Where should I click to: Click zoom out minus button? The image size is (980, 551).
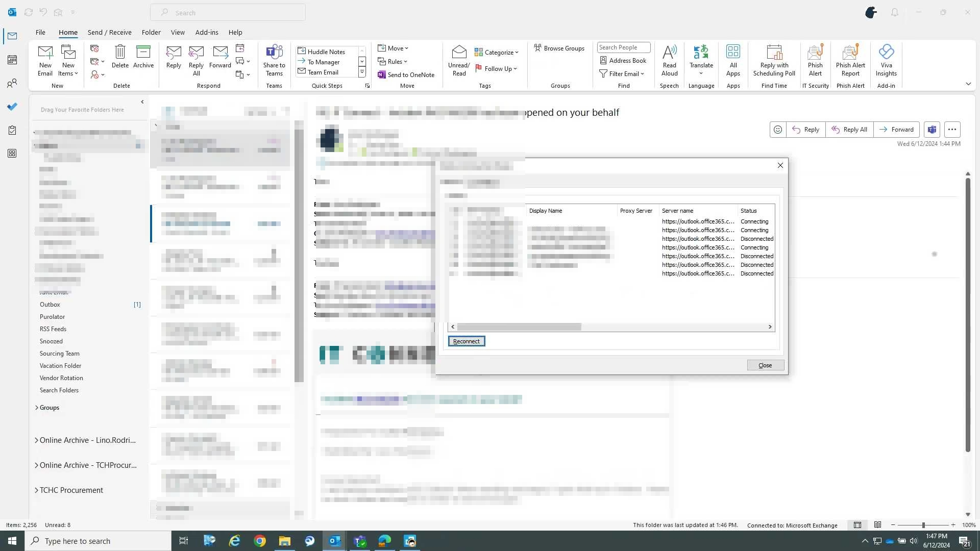pyautogui.click(x=893, y=525)
